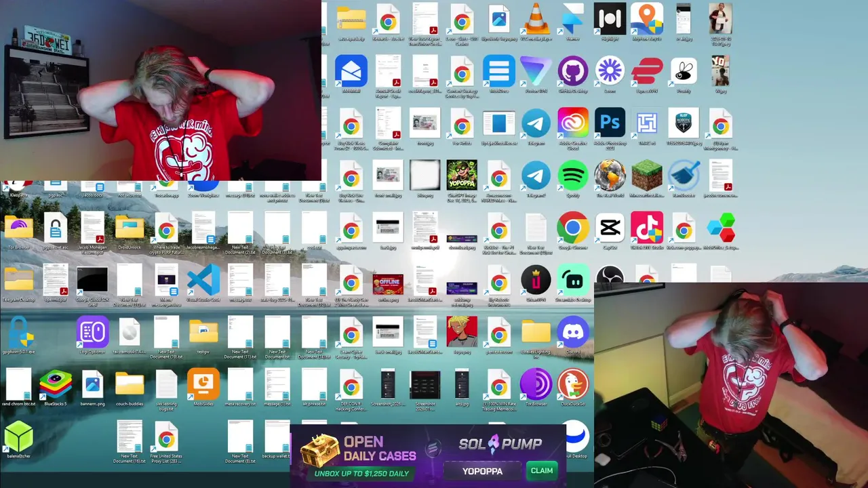This screenshot has width=868, height=488.
Task: Open the Highlight app shortcut
Action: click(610, 20)
